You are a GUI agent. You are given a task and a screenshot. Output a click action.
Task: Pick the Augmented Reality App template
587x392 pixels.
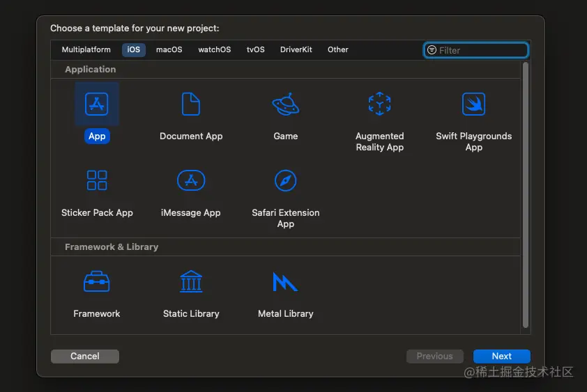click(379, 104)
